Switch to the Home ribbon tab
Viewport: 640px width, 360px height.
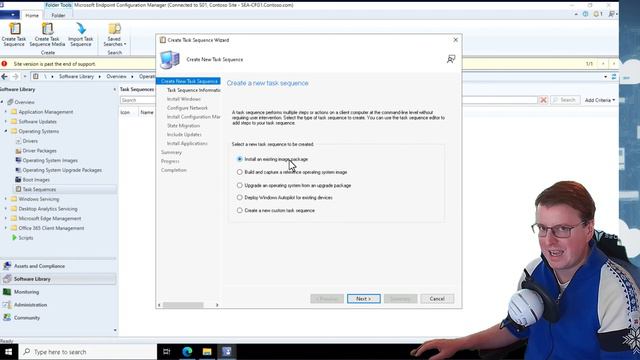32,16
